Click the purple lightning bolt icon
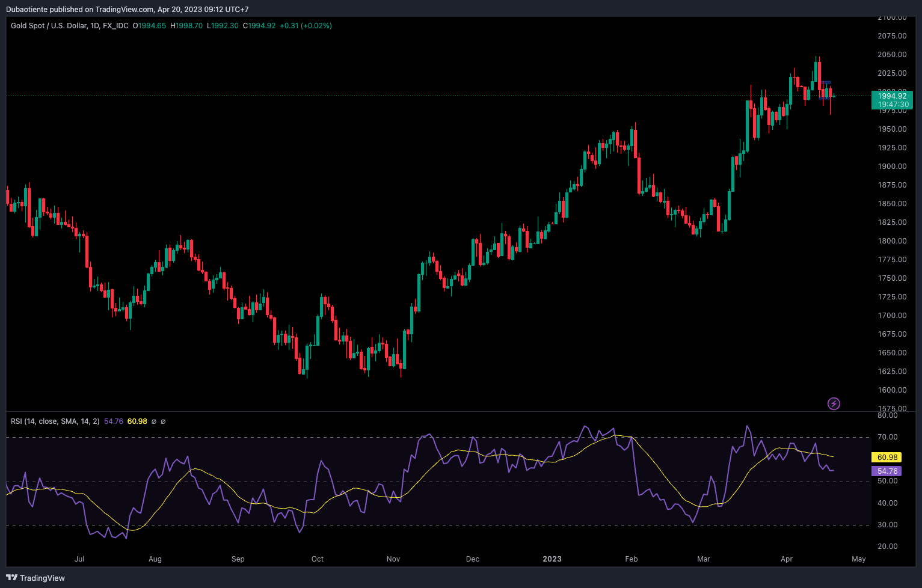Viewport: 922px width, 588px height. [x=834, y=403]
